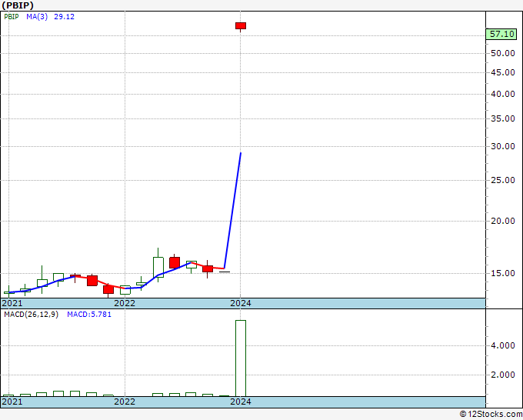Viewport: 523px width, 420px height.
Task: Click the 2022 label on MACD axis
Action: [125, 402]
